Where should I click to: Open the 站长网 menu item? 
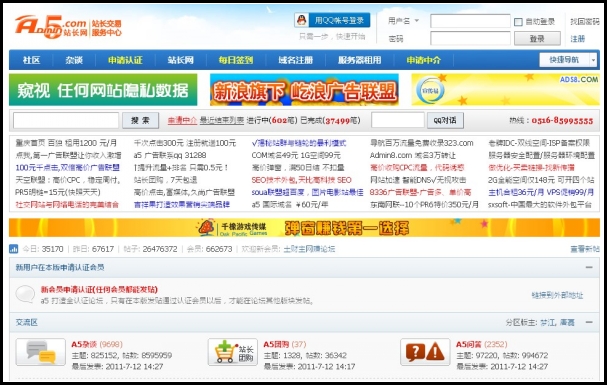(x=180, y=60)
